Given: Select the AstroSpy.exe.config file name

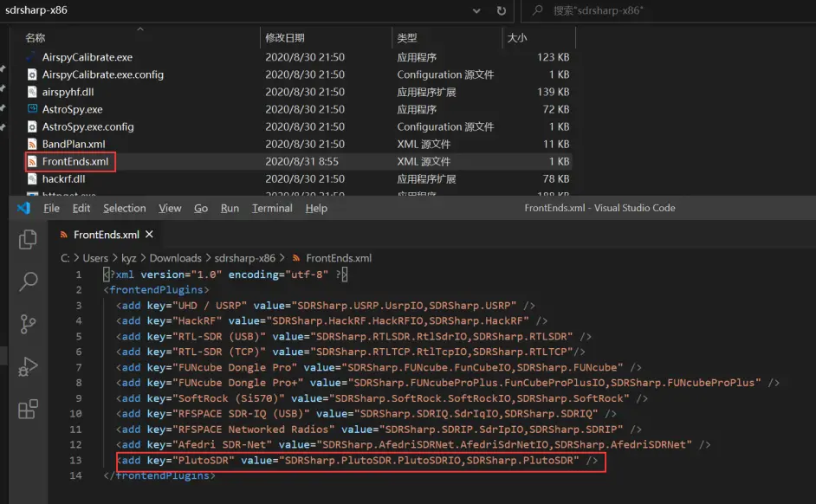Looking at the screenshot, I should 88,126.
